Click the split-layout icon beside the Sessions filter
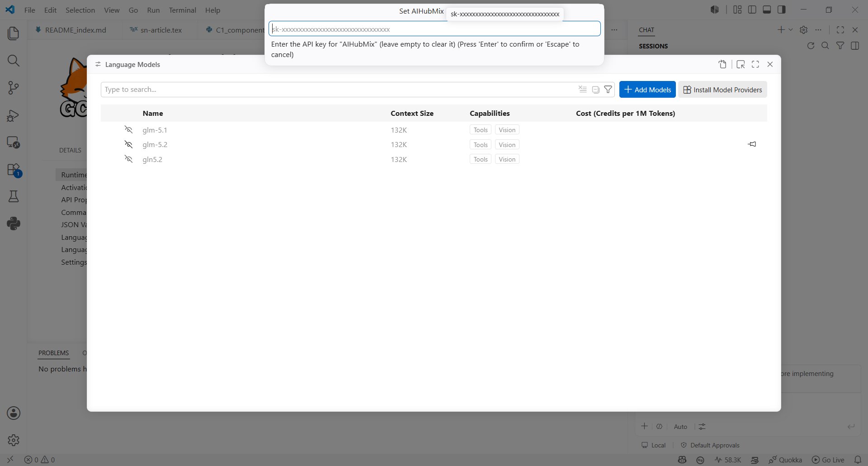 (x=855, y=46)
